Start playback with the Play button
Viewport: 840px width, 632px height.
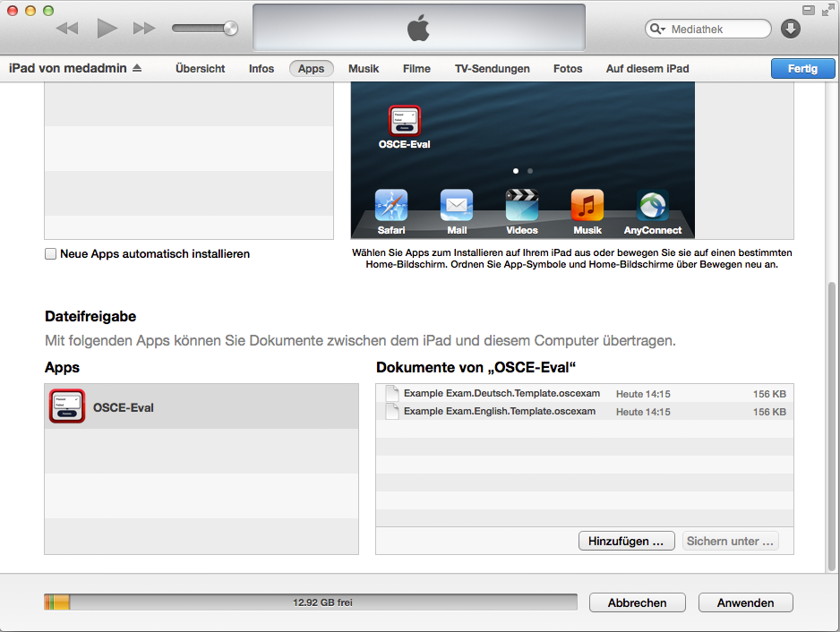(107, 28)
